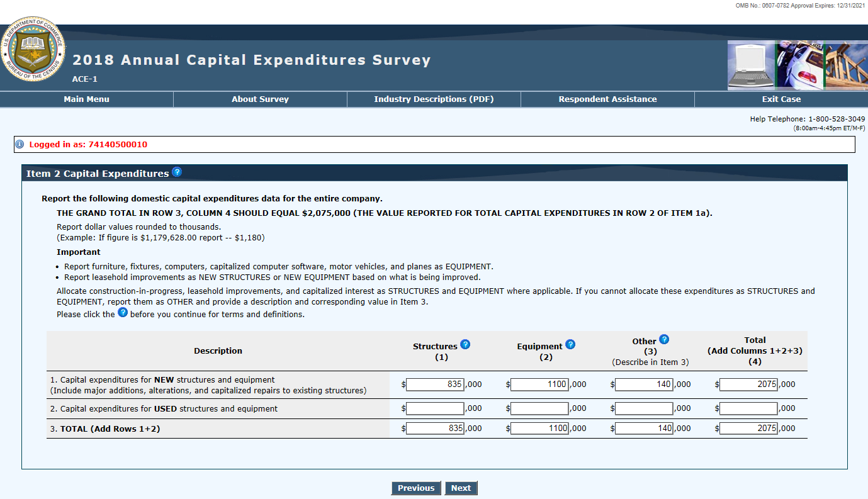Click the USED Other input field
Image resolution: width=868 pixels, height=499 pixels.
click(x=644, y=408)
